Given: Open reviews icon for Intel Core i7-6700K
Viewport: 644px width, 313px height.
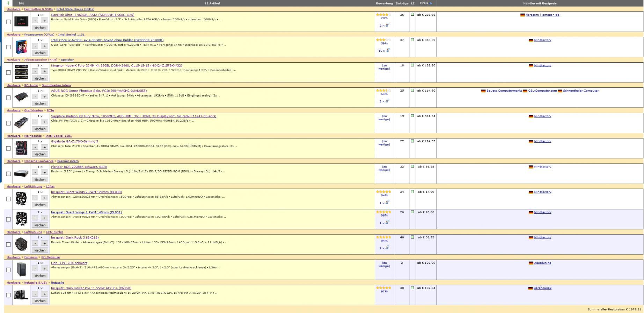Looking at the screenshot, I should (388, 50).
